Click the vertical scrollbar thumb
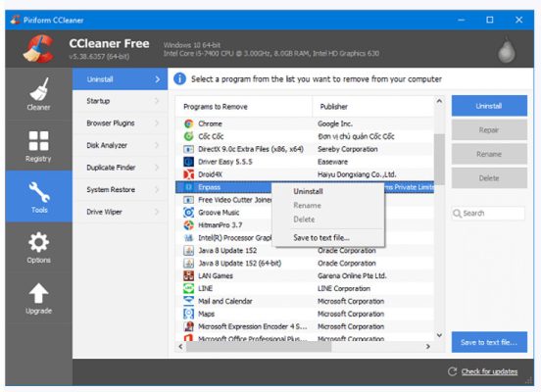541x392 pixels. [439, 159]
